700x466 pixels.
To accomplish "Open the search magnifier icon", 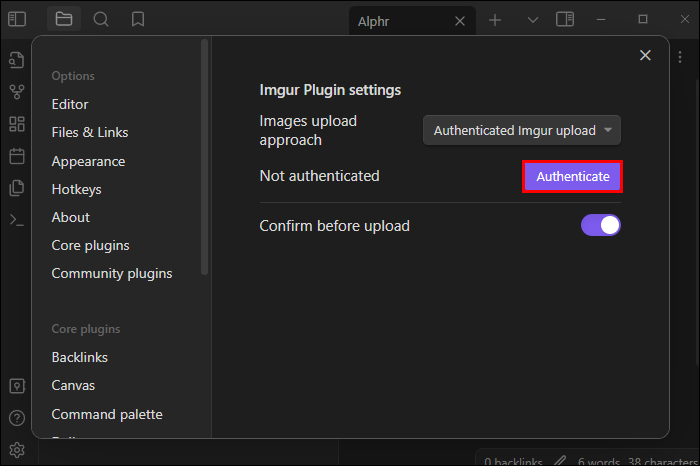I will pyautogui.click(x=101, y=19).
